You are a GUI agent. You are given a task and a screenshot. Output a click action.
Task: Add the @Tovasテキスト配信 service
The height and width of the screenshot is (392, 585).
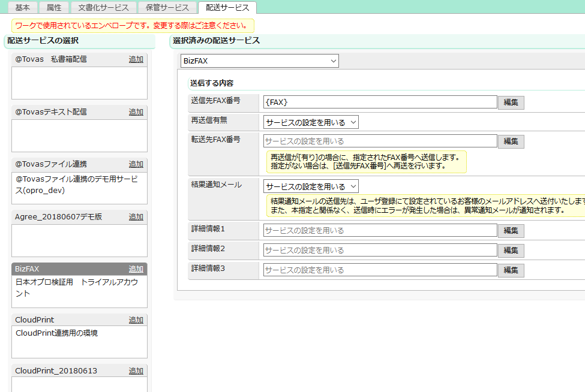[x=136, y=112]
